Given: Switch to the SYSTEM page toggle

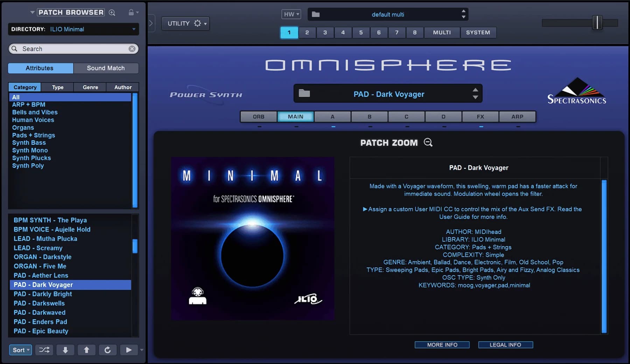Looking at the screenshot, I should click(479, 33).
